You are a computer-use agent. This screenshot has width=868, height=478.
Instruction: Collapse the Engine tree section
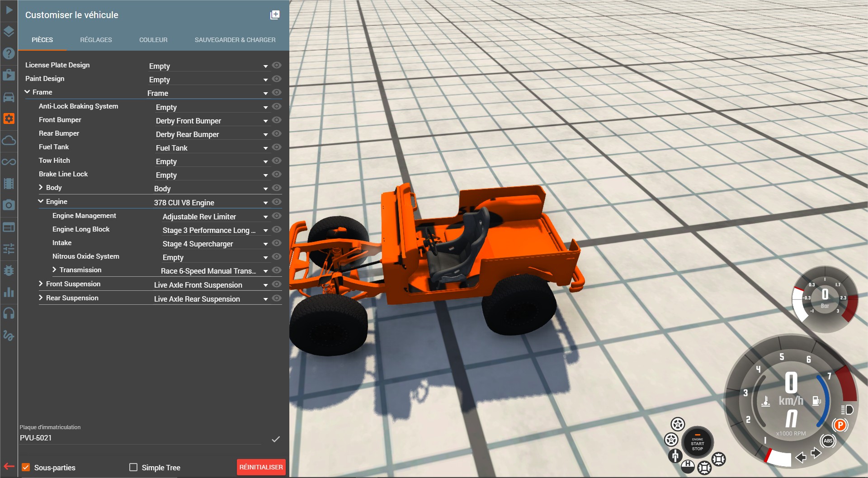point(41,201)
